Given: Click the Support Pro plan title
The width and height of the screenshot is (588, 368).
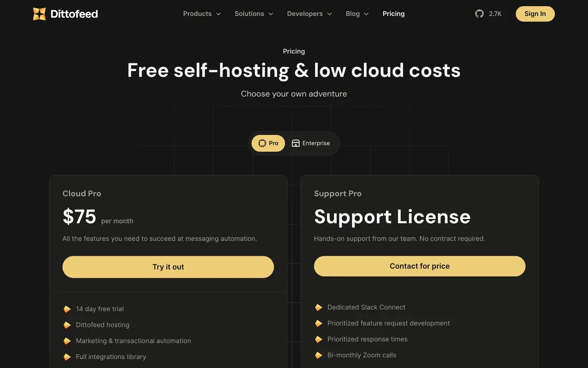Looking at the screenshot, I should click(338, 194).
